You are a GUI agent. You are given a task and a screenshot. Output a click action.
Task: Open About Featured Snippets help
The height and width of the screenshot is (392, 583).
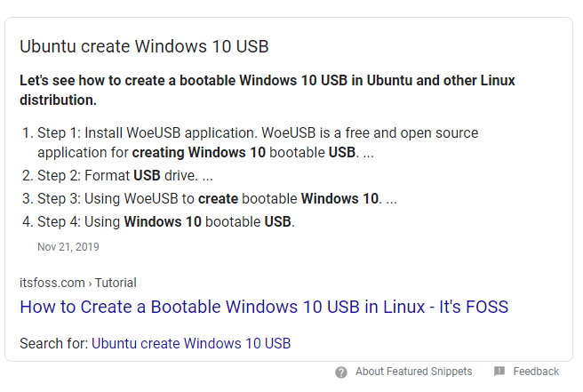[413, 372]
